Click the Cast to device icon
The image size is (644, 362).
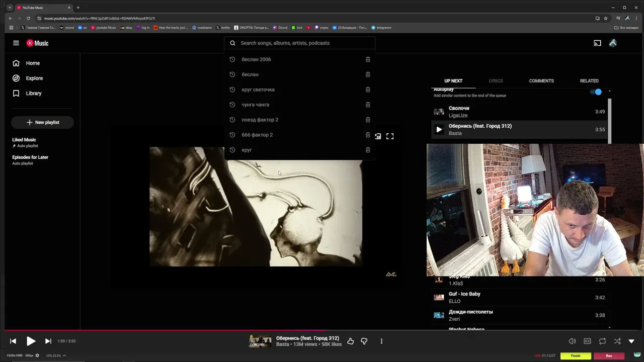(597, 43)
